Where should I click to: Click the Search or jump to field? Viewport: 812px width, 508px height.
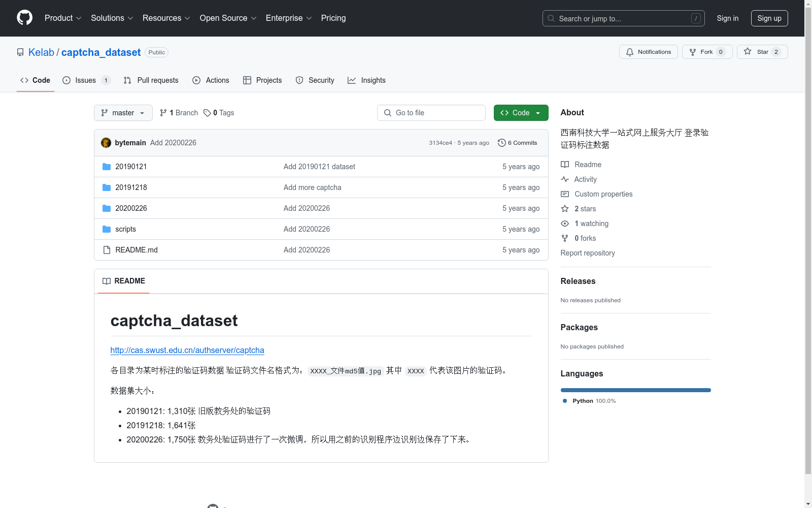tap(623, 18)
